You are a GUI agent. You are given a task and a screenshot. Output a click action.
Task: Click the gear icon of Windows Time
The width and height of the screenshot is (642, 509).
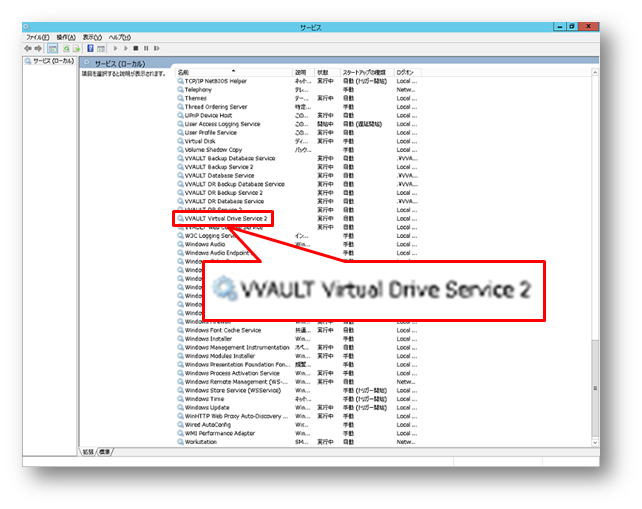coord(180,399)
